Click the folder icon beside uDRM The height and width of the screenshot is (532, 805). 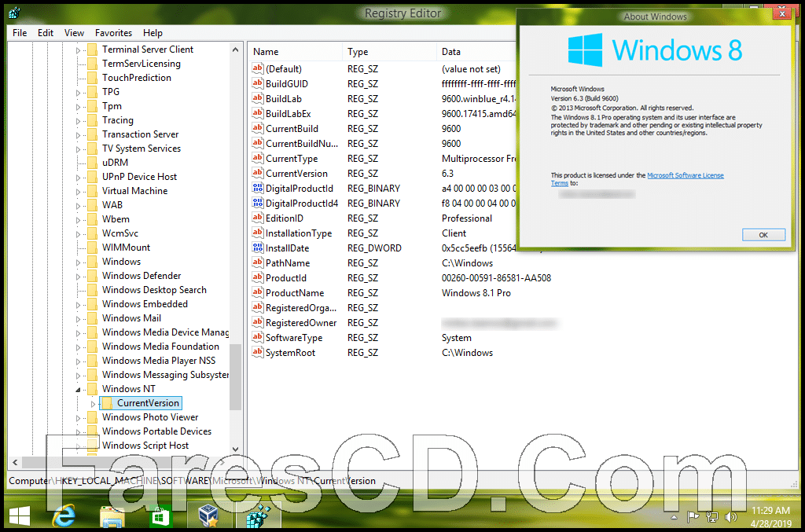click(x=93, y=163)
